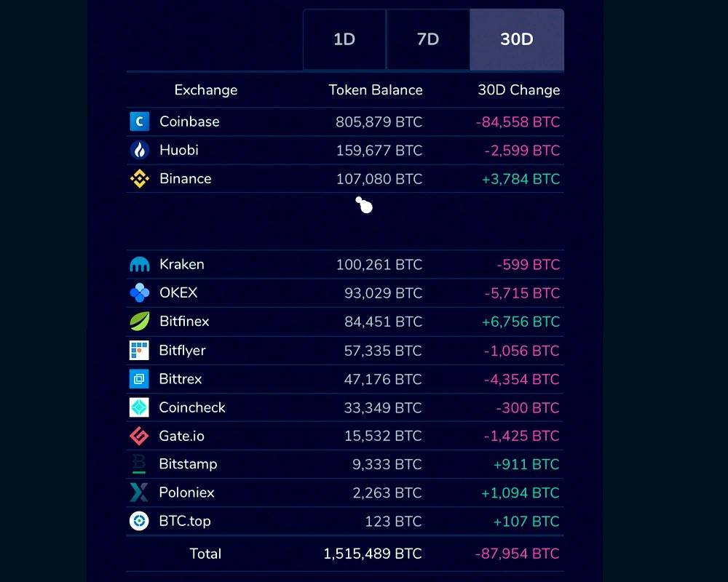The height and width of the screenshot is (582, 728).
Task: Switch to the 7D tab
Action: tap(427, 39)
